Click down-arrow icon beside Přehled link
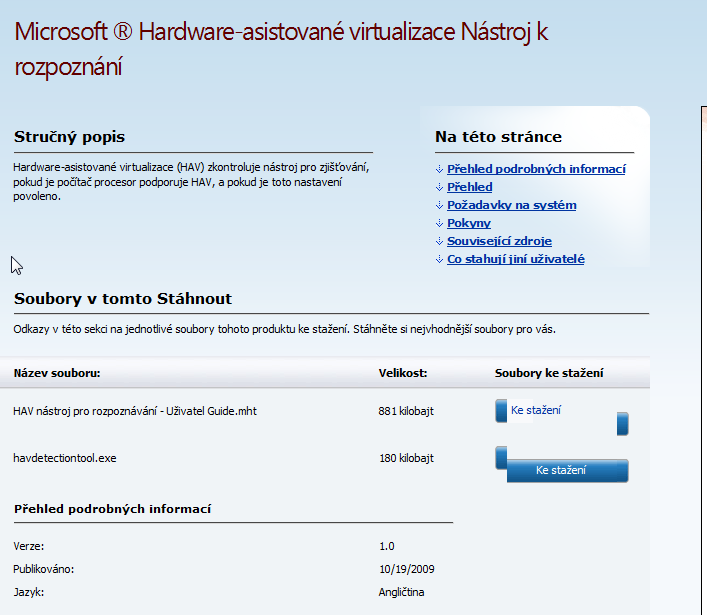 [x=440, y=188]
